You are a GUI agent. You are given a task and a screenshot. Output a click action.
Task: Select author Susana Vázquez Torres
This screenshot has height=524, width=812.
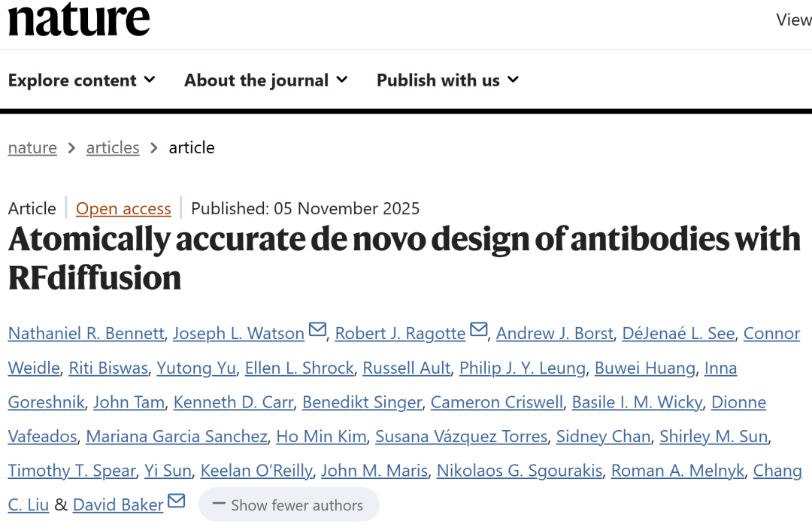pos(461,437)
